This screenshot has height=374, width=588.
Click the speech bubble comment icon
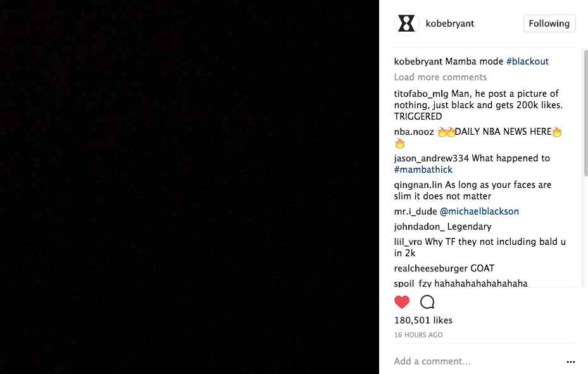point(427,302)
